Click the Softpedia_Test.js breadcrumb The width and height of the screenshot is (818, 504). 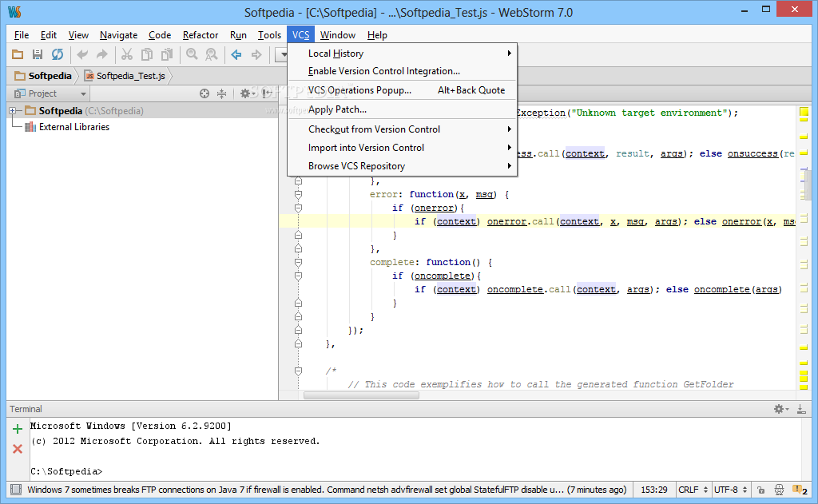click(125, 76)
